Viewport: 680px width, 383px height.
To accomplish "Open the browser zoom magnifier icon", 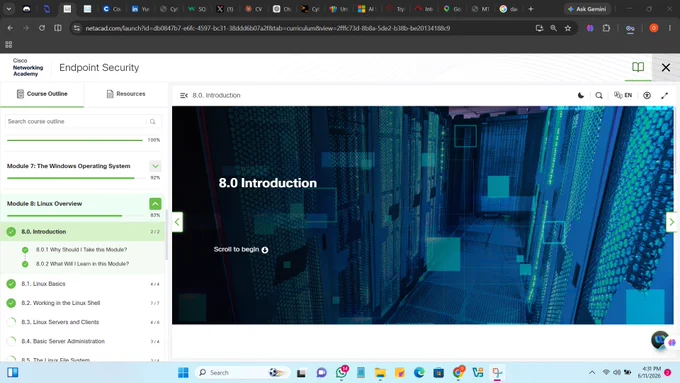I will tap(553, 28).
